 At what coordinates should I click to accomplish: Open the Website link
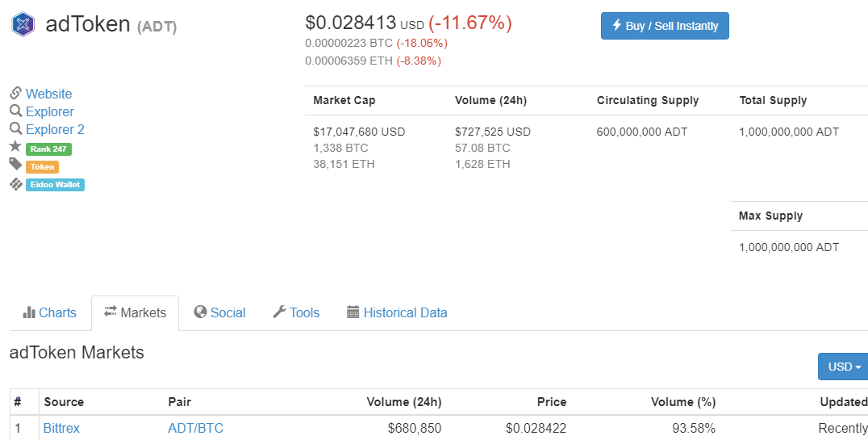pos(48,94)
